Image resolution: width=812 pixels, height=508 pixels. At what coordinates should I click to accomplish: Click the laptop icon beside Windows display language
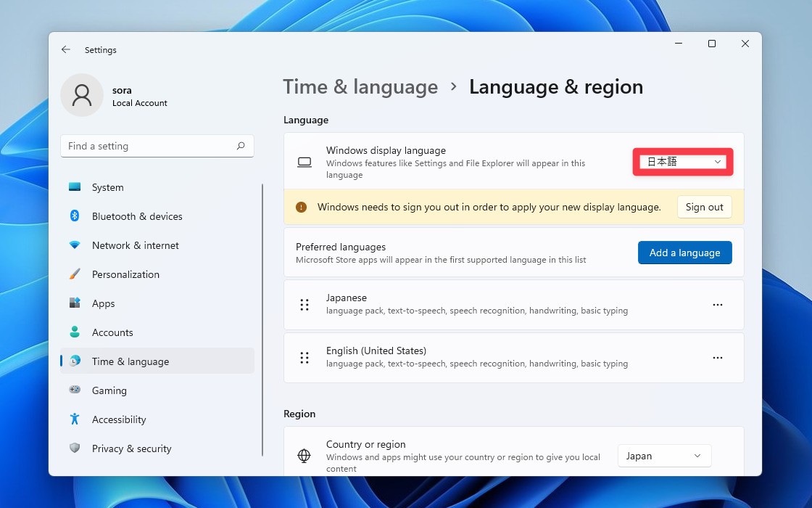pyautogui.click(x=304, y=163)
